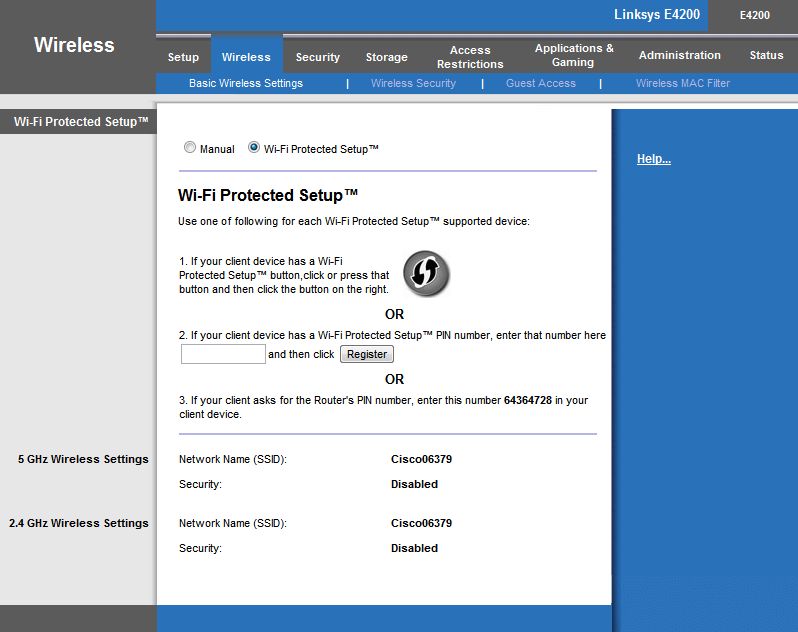
Task: Click the Wi-Fi Protected Setup sidebar heading
Action: [81, 122]
